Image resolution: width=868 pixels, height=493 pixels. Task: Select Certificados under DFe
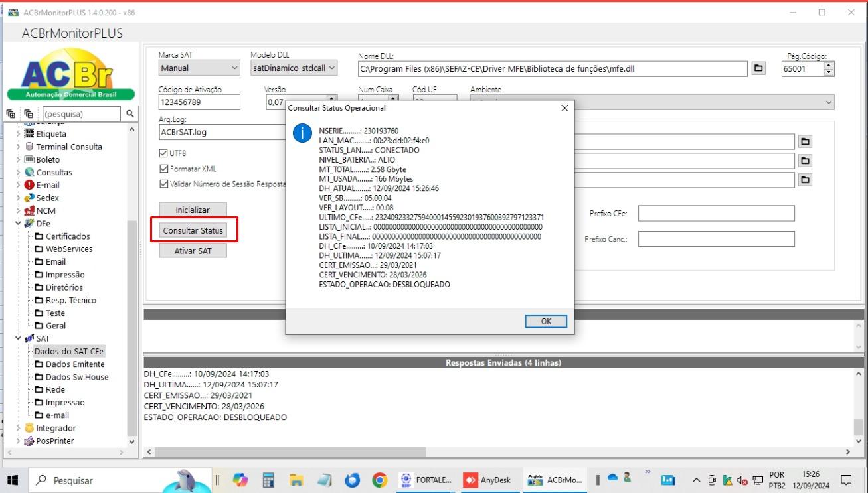click(68, 236)
